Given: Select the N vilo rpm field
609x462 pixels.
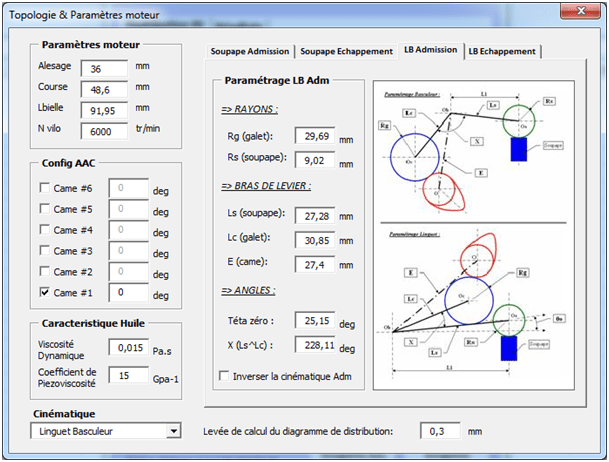Looking at the screenshot, I should [x=103, y=130].
